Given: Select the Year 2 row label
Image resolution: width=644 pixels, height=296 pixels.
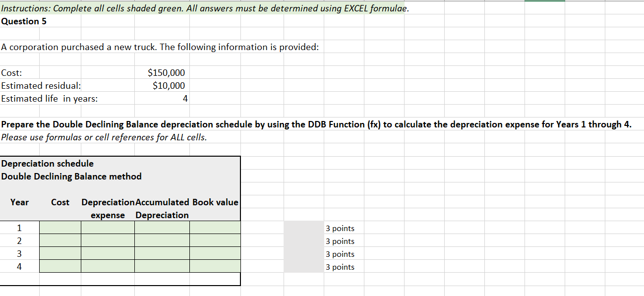Looking at the screenshot, I should point(19,241).
